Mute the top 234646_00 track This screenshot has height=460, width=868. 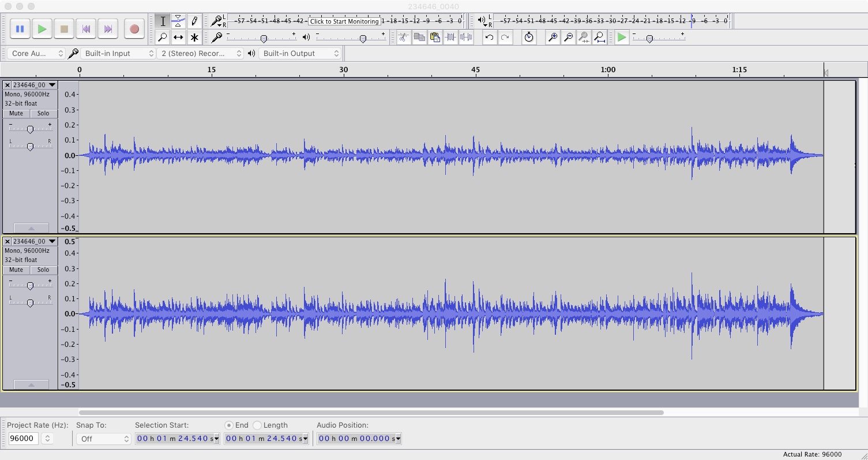tap(16, 113)
